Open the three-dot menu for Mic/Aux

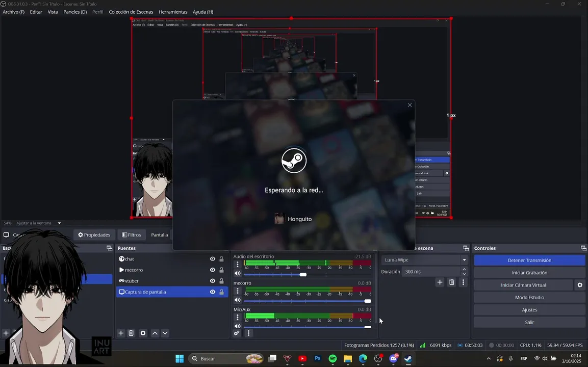(x=237, y=317)
